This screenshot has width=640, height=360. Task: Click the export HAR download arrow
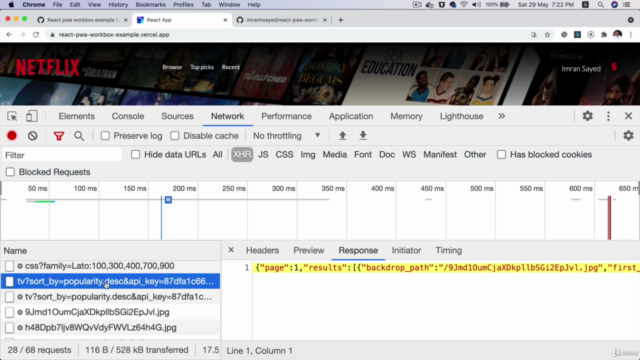point(363,136)
